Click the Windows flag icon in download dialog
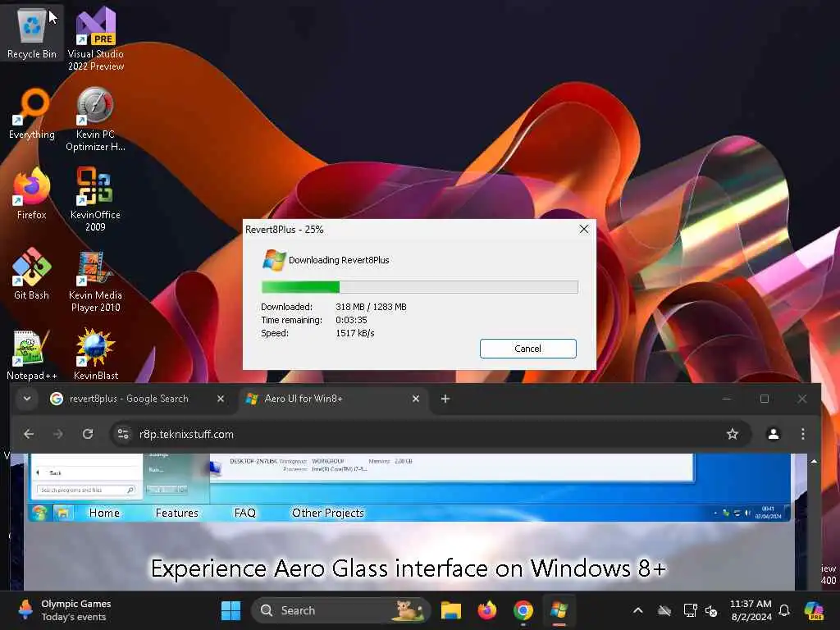The image size is (840, 630). point(274,260)
